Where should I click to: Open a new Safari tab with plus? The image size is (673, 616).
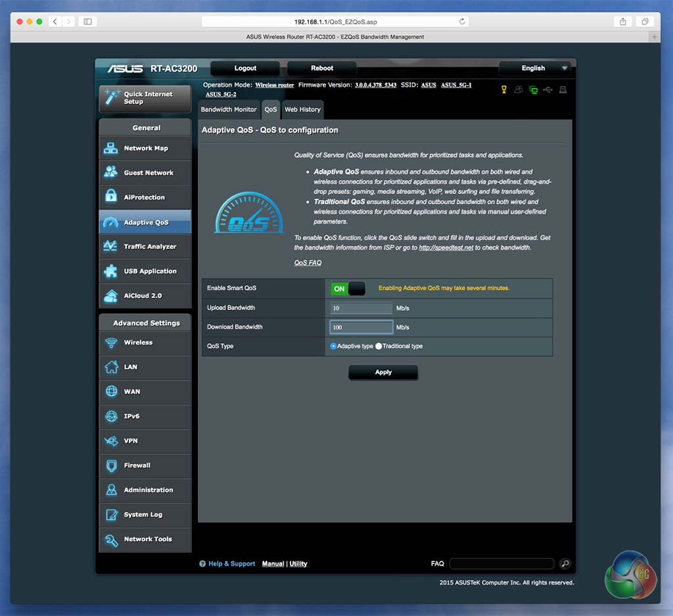click(655, 37)
